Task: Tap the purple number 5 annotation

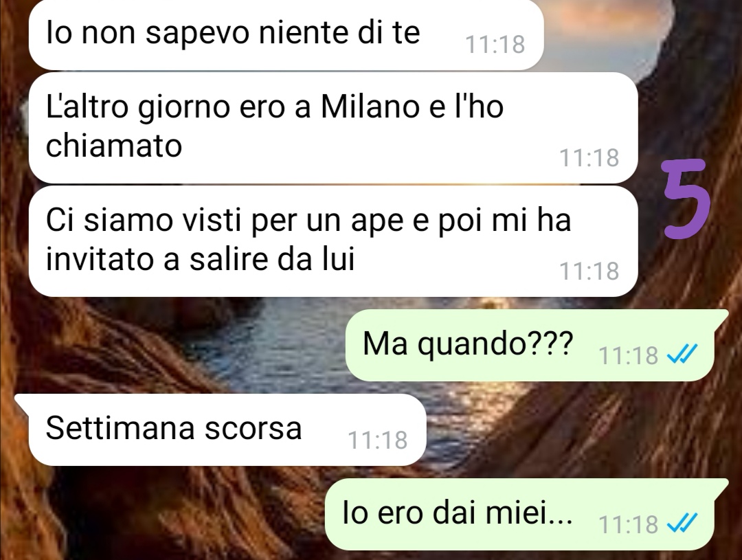Action: pos(686,199)
